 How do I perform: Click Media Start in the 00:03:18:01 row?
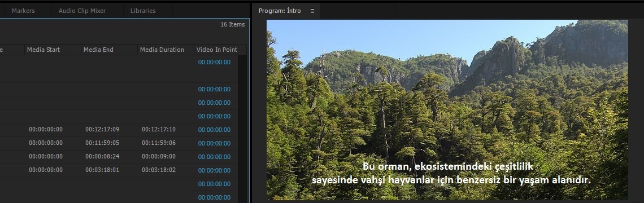[46, 170]
